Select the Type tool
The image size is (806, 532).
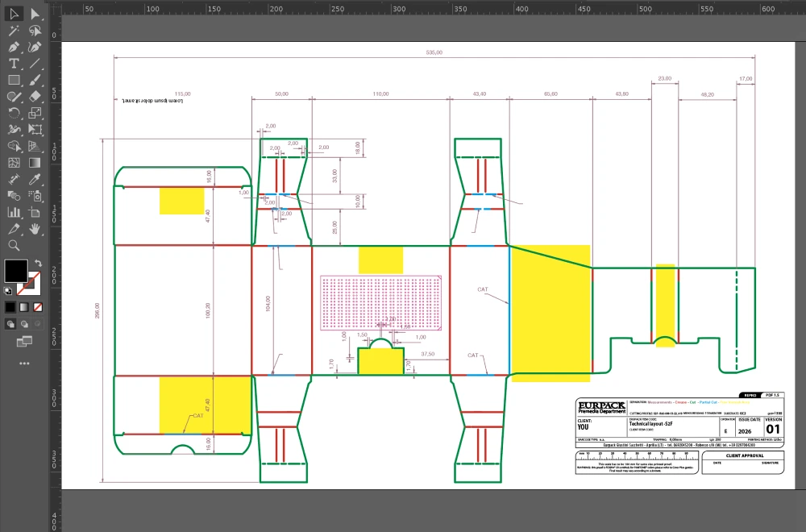(x=14, y=64)
